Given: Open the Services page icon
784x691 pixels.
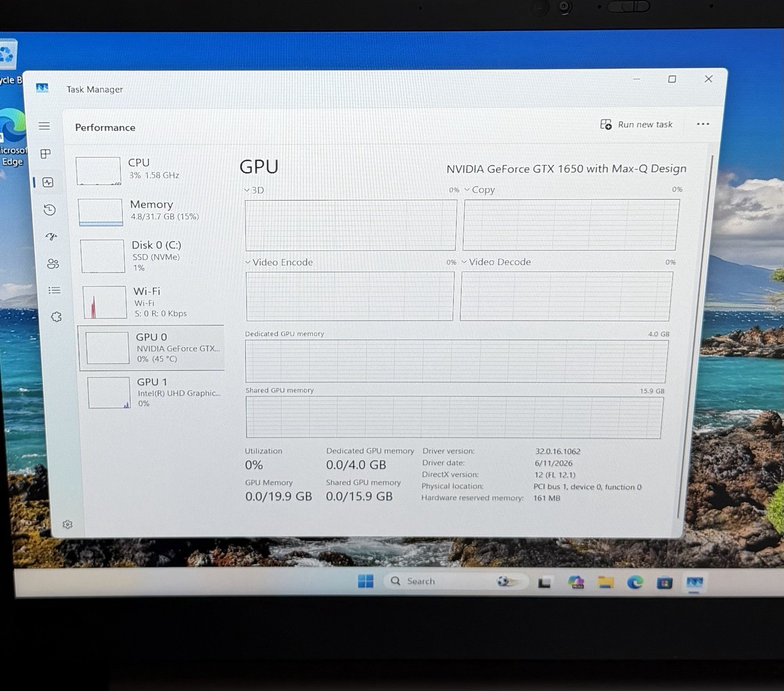Looking at the screenshot, I should [56, 317].
